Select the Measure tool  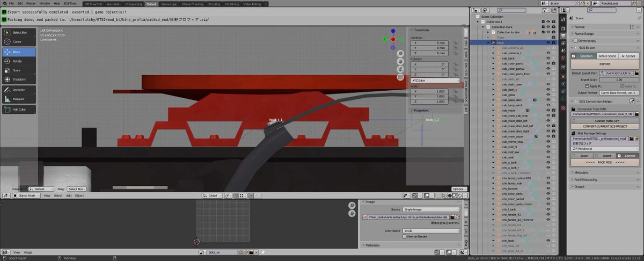pyautogui.click(x=19, y=99)
